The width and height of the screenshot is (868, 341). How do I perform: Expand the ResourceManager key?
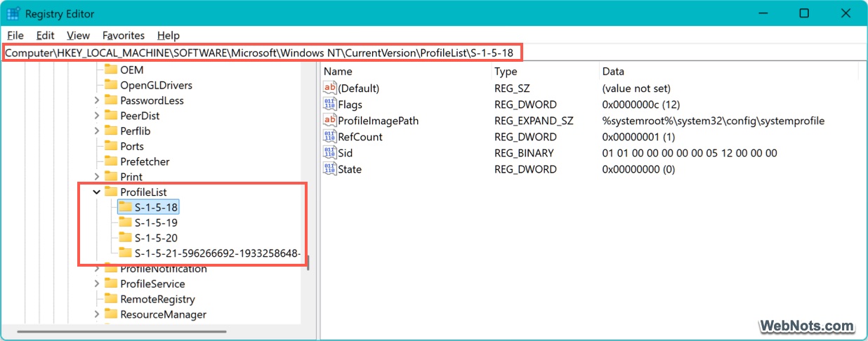click(x=97, y=315)
